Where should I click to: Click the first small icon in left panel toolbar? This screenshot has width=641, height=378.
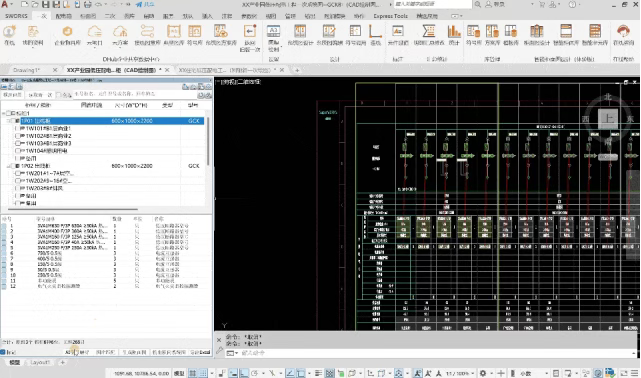coord(4,87)
